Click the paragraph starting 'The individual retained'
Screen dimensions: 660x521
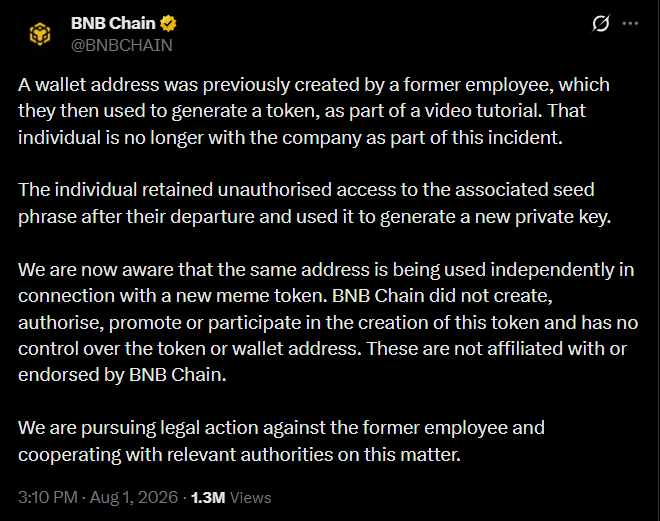pyautogui.click(x=314, y=203)
